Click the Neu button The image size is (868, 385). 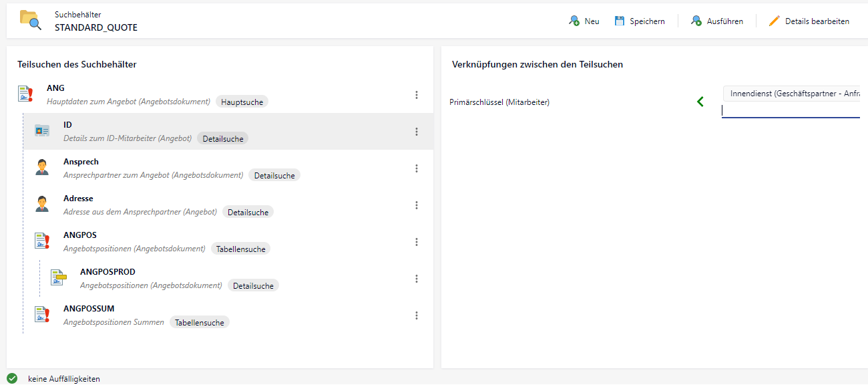click(x=584, y=21)
